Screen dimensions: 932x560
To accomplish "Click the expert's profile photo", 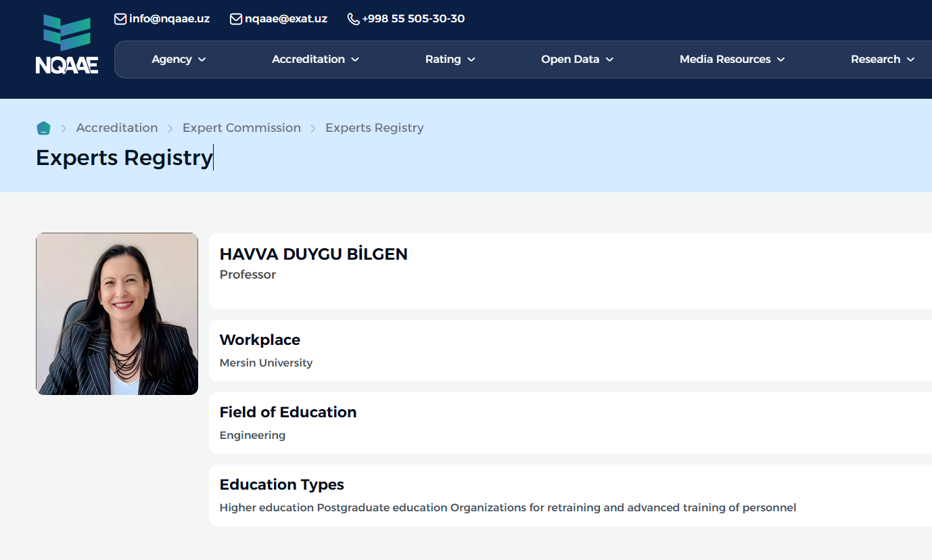I will (117, 314).
